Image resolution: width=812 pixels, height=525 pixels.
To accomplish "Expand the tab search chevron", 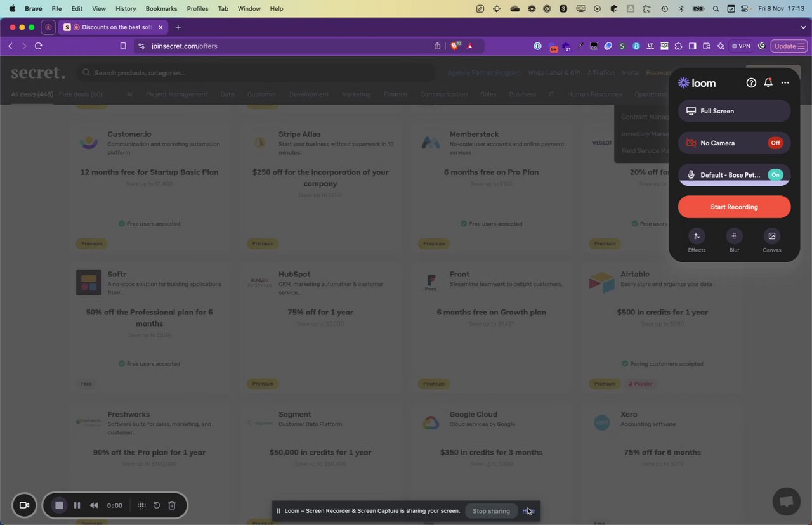I will [803, 27].
